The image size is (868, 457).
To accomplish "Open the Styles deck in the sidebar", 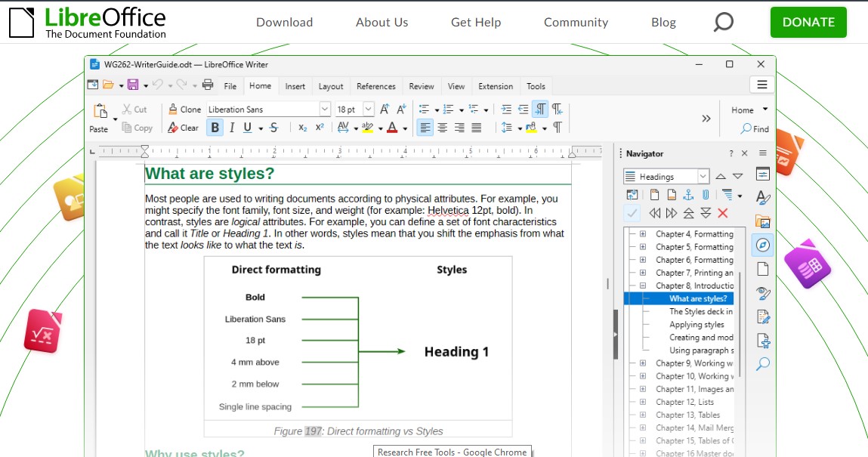I will pos(762,197).
